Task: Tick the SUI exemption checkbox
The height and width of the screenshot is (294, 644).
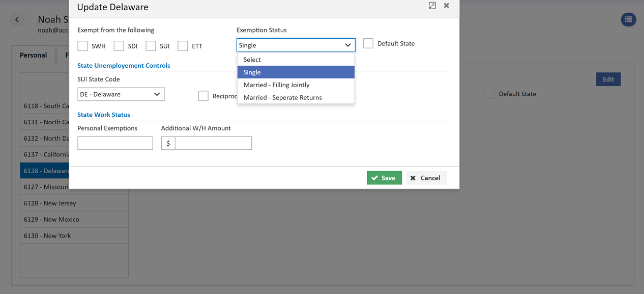Action: pos(151,46)
